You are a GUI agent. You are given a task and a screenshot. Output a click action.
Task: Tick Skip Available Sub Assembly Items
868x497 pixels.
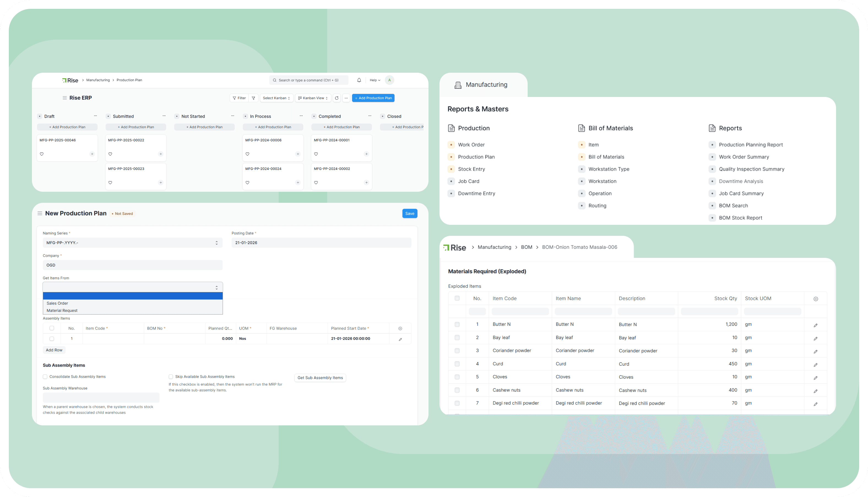point(170,377)
